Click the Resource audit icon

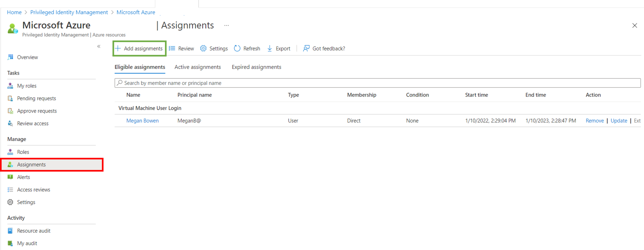10,231
